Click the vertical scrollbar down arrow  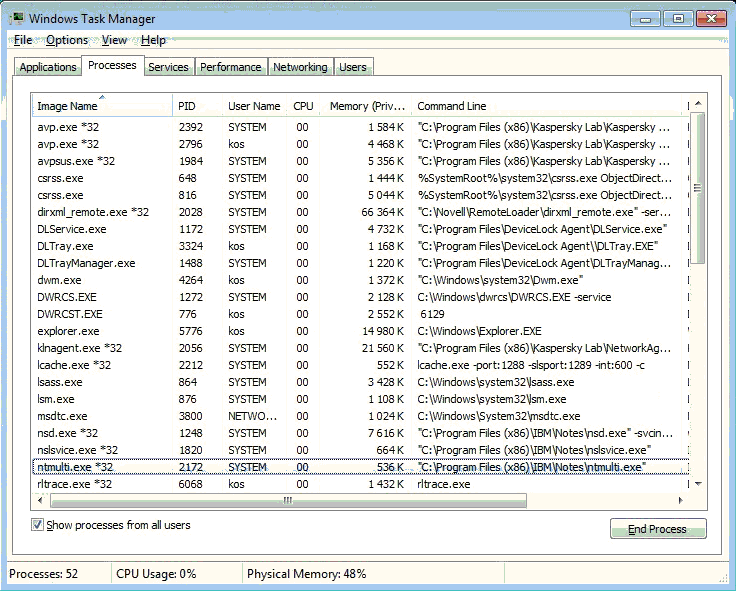698,483
